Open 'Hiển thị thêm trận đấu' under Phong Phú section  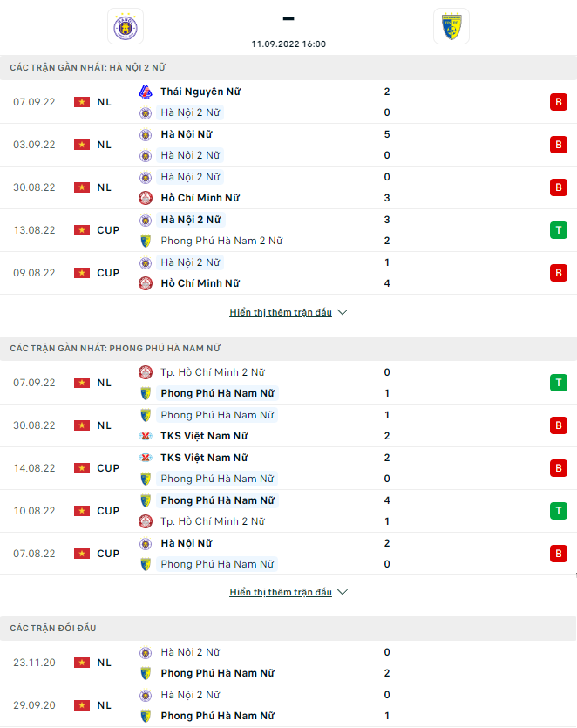tap(281, 592)
